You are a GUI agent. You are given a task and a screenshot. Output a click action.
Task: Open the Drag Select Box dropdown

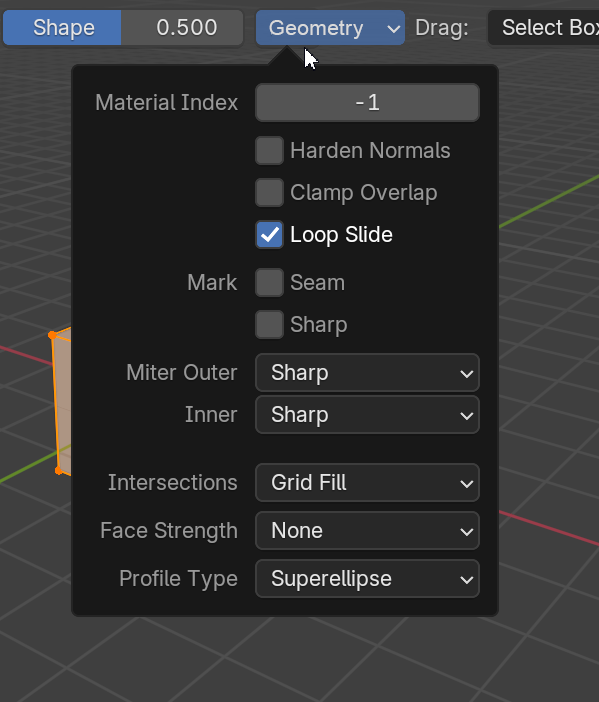[x=543, y=28]
